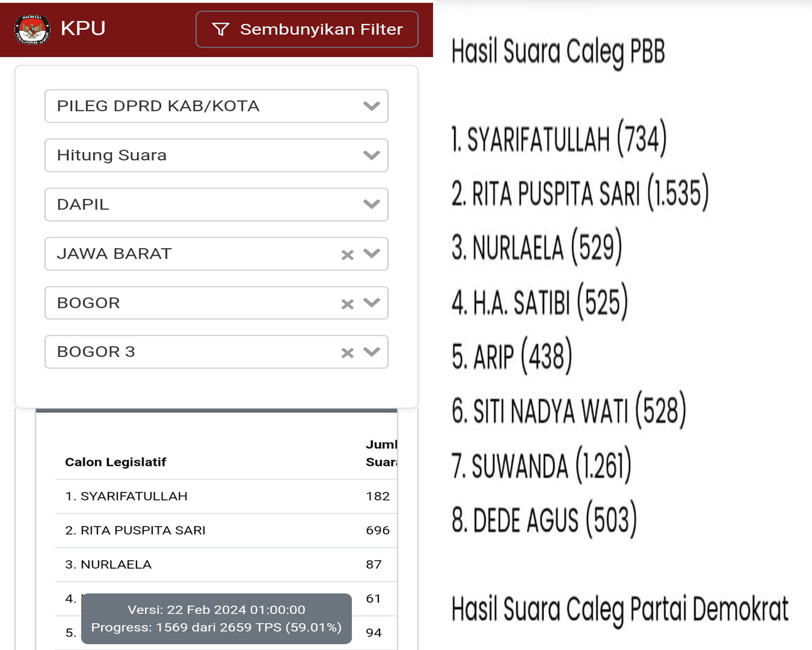Viewport: 812px width, 650px height.
Task: Click the funnel filter icon
Action: pos(220,29)
